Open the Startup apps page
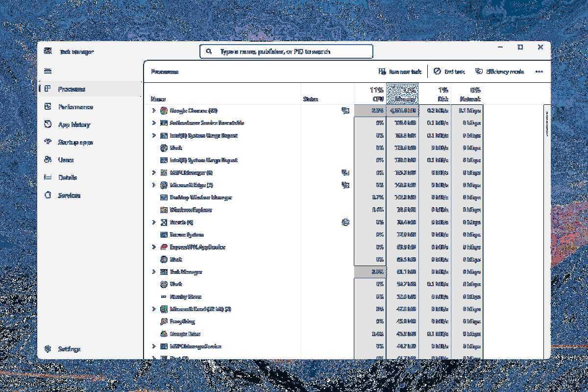The width and height of the screenshot is (588, 392). click(x=91, y=142)
